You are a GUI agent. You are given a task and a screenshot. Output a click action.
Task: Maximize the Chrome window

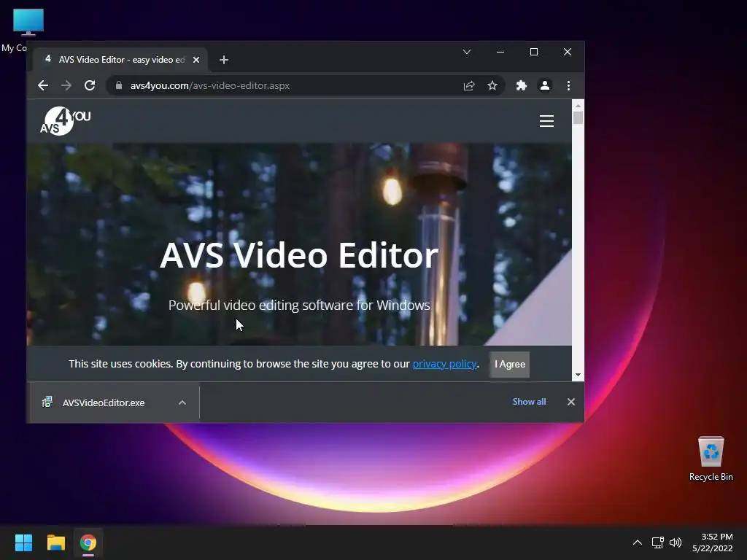pos(534,52)
